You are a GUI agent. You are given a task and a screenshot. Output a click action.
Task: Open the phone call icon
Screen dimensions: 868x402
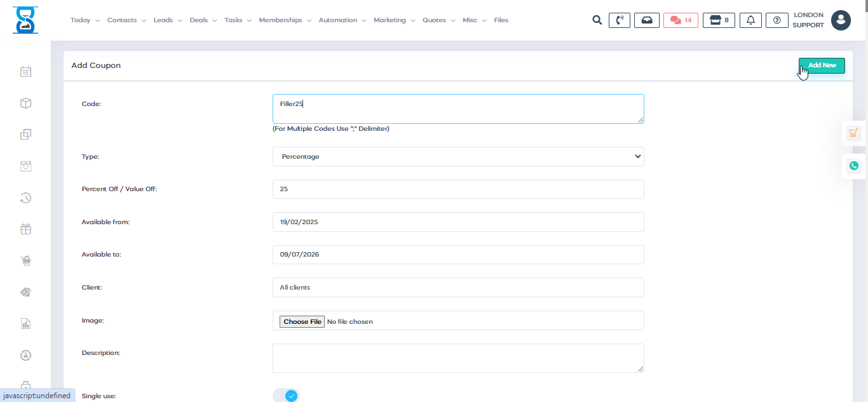pos(620,20)
